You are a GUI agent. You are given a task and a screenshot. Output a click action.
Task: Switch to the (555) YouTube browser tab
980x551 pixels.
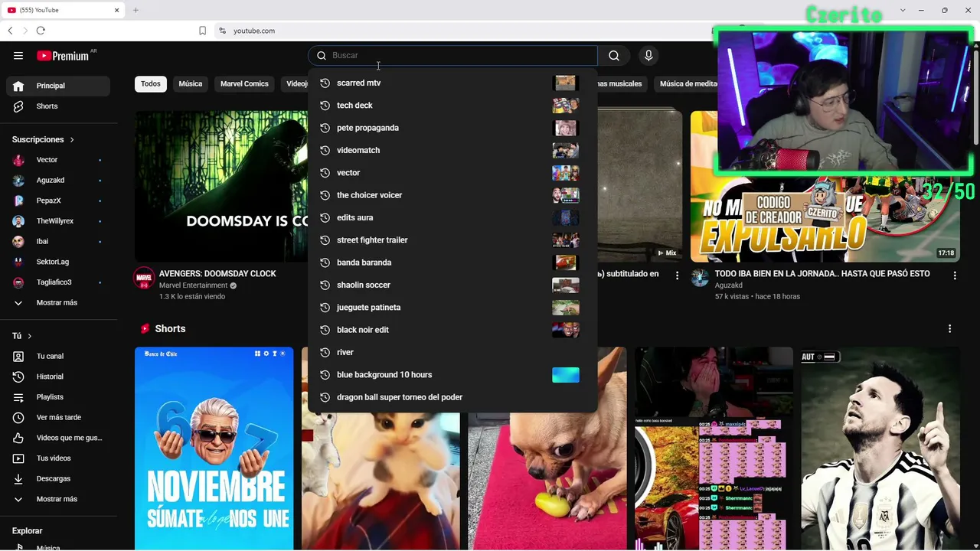coord(64,10)
